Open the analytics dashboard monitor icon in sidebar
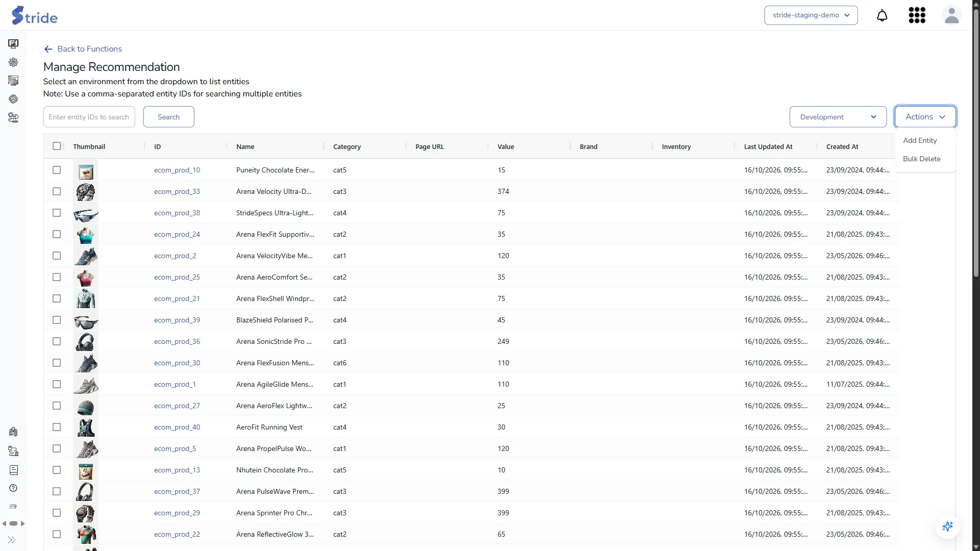 coord(13,44)
